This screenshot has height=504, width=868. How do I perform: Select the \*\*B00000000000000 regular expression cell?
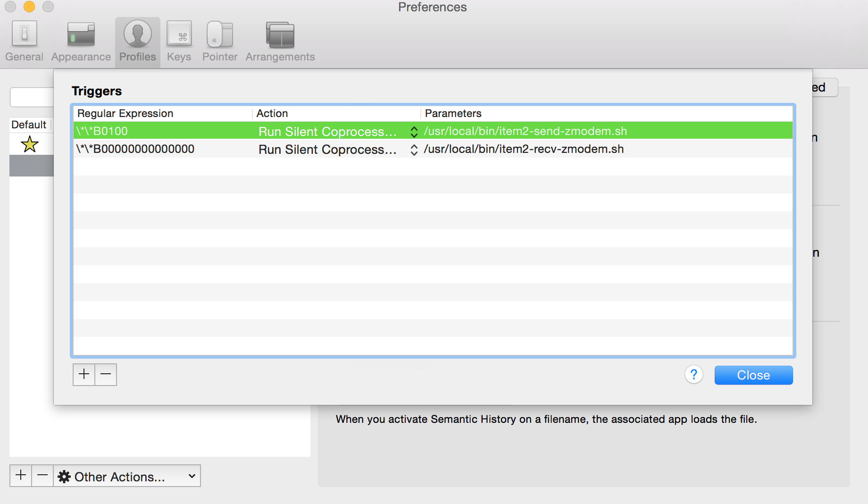[163, 149]
